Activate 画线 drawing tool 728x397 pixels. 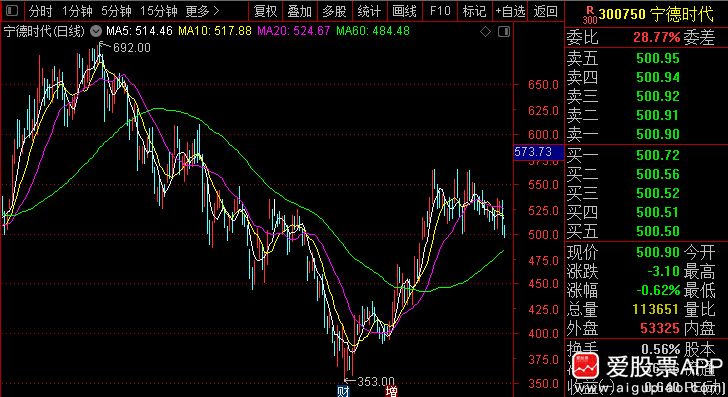404,11
